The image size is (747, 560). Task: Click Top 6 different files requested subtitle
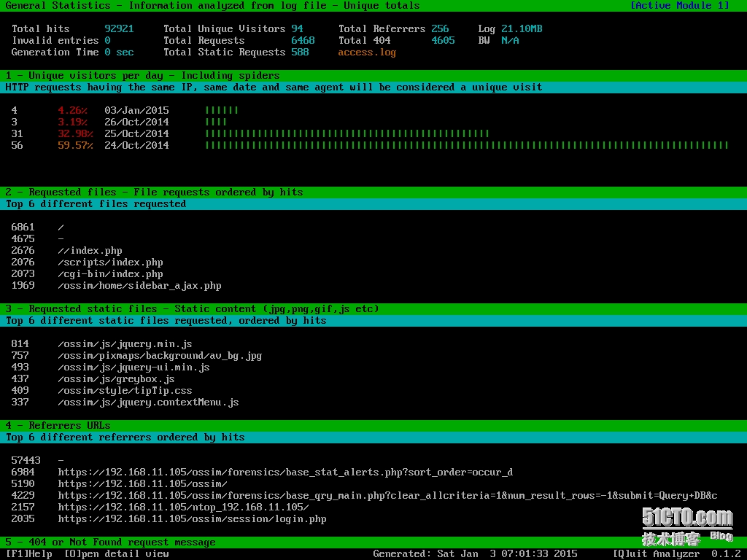(x=96, y=204)
